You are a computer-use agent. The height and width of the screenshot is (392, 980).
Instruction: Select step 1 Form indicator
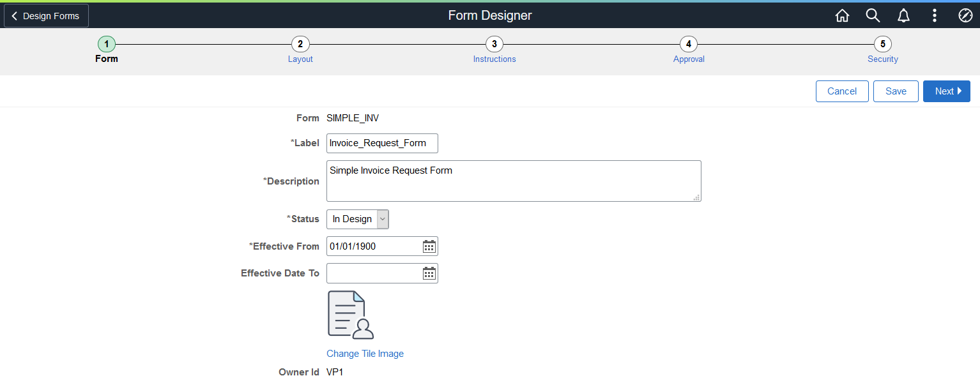tap(106, 44)
